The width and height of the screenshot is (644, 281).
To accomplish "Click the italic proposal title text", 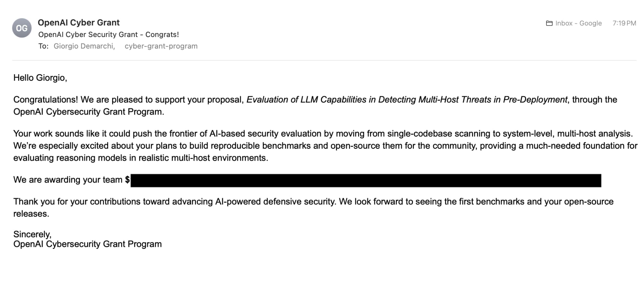I will (407, 100).
